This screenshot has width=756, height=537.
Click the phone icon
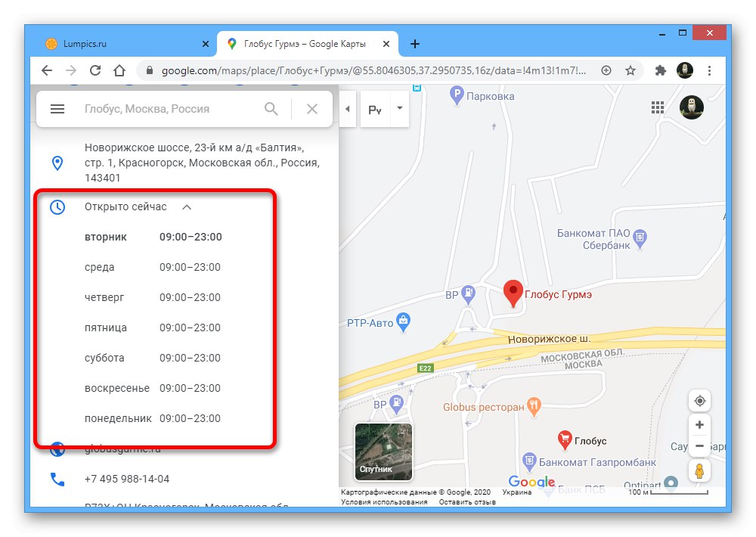(57, 479)
